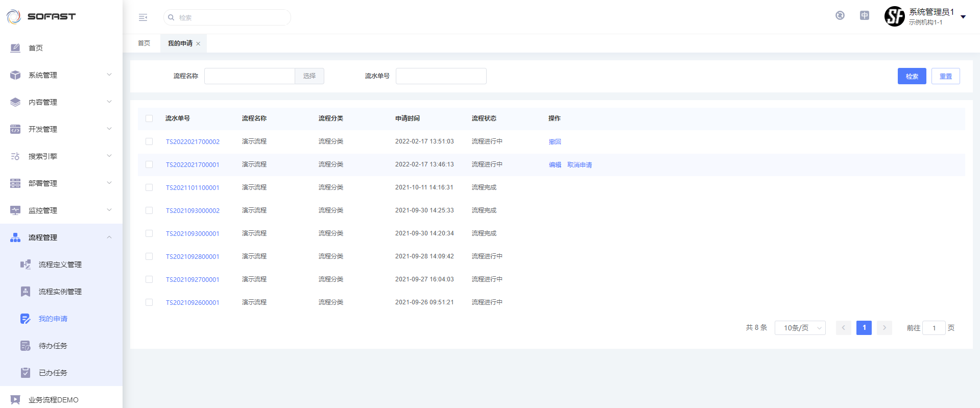Open the 系统管理员1 user dropdown
Screen dimensions: 980x408
tap(963, 17)
